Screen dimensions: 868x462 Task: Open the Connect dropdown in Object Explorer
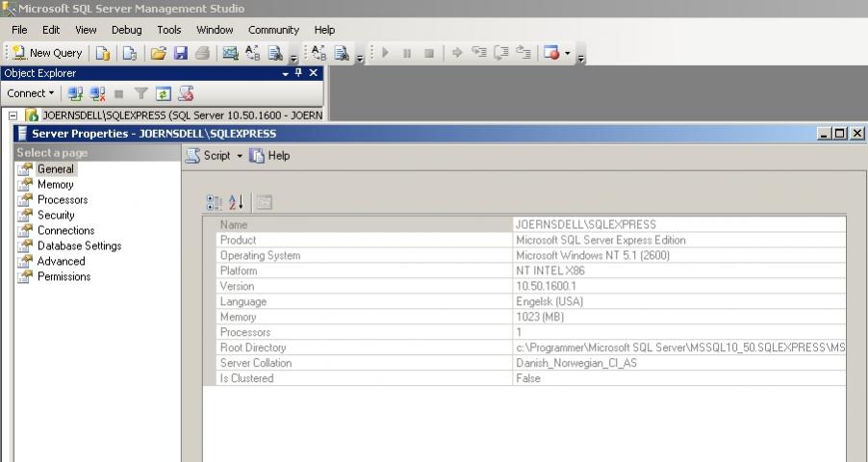(31, 93)
